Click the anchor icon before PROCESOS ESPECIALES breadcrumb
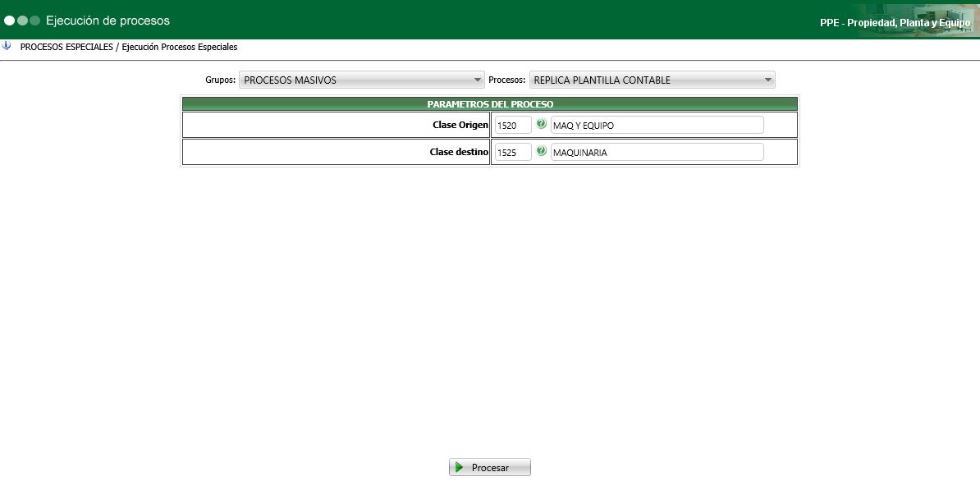This screenshot has height=504, width=980. tap(7, 46)
